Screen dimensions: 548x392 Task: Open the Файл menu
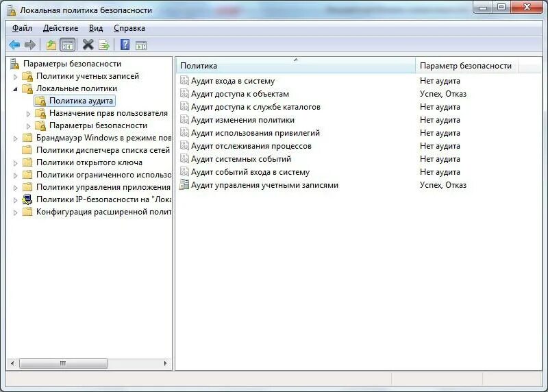22,28
